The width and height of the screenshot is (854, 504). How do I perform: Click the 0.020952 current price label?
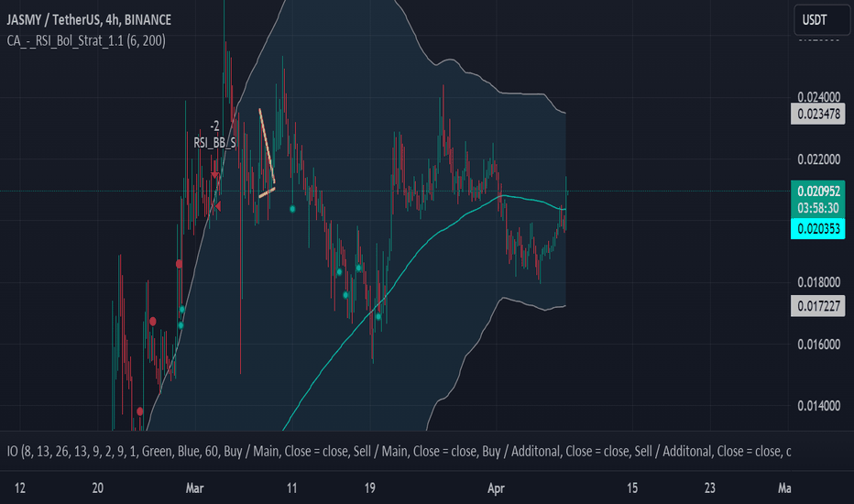(818, 192)
